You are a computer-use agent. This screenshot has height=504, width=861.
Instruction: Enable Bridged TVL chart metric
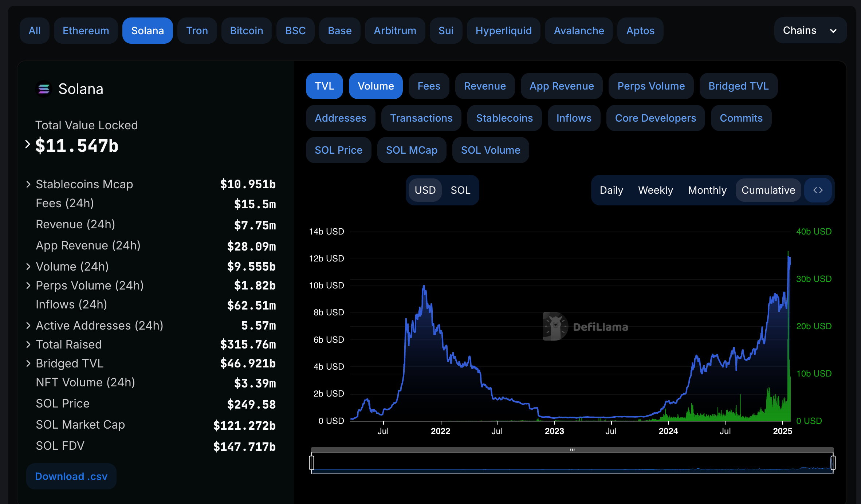(739, 86)
